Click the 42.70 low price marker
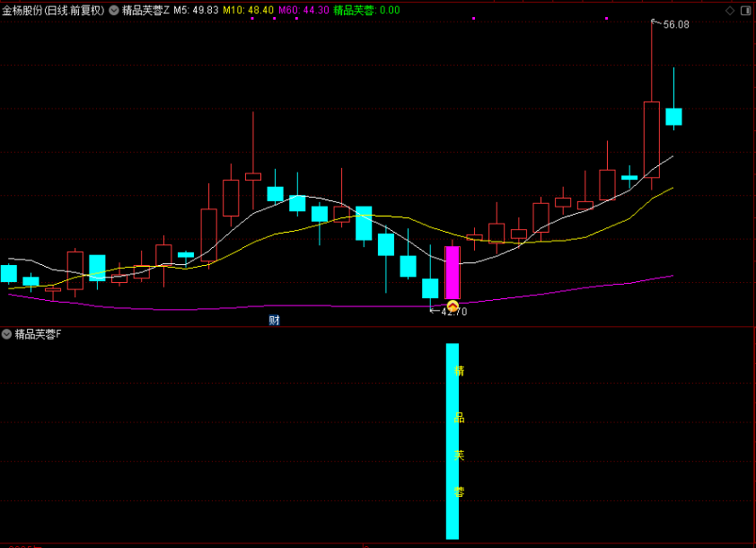The height and width of the screenshot is (548, 756). point(453,312)
